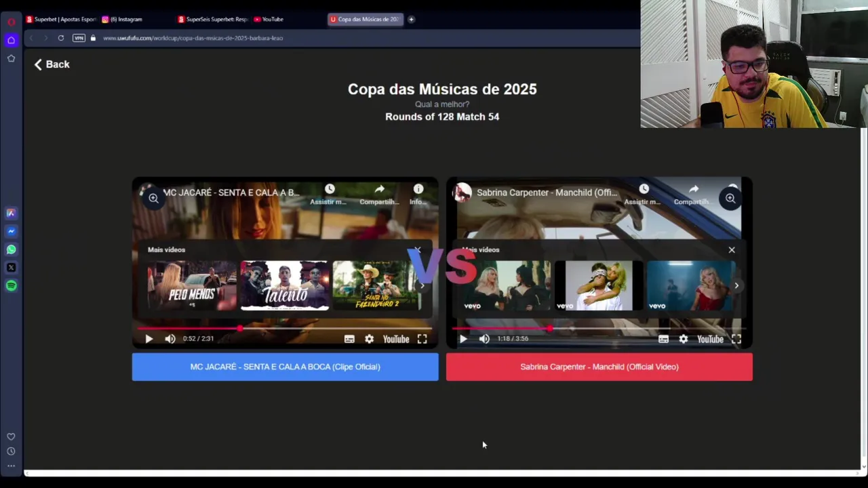The height and width of the screenshot is (488, 868).
Task: Open a new tab with plus button
Action: [411, 19]
